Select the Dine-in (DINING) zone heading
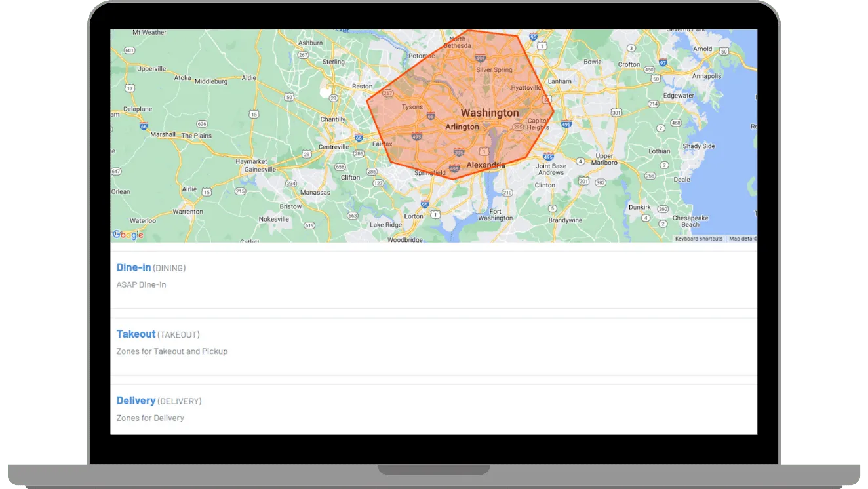The image size is (868, 489). [x=133, y=267]
